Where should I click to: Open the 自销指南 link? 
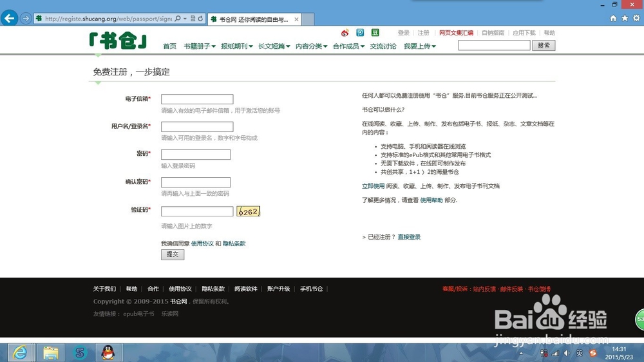coord(493,33)
